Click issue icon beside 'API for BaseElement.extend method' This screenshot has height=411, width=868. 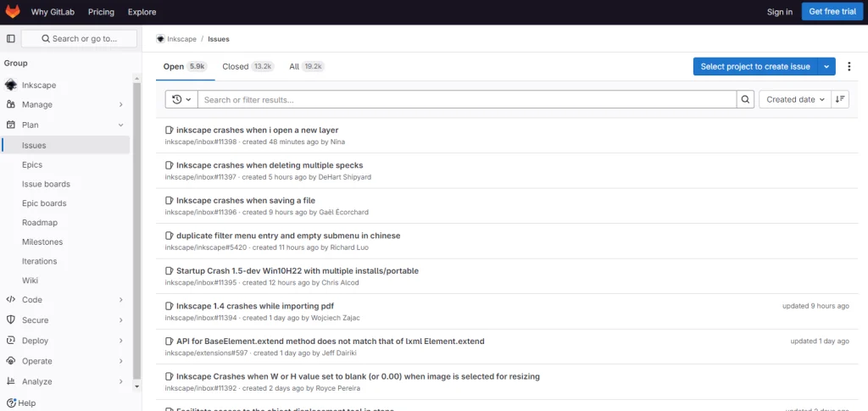[170, 342]
